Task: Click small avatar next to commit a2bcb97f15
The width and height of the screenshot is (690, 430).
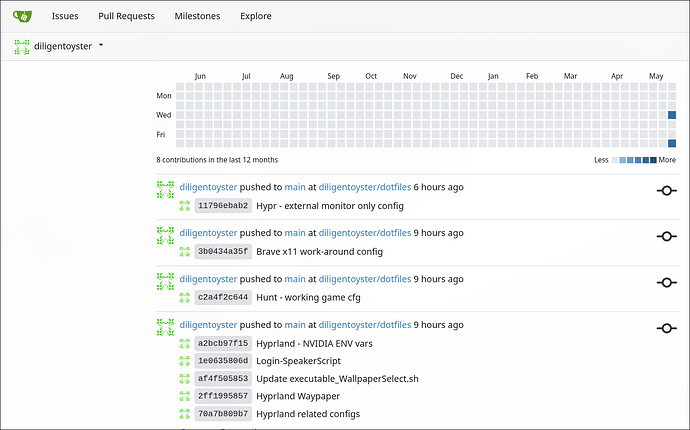Action: (x=185, y=343)
